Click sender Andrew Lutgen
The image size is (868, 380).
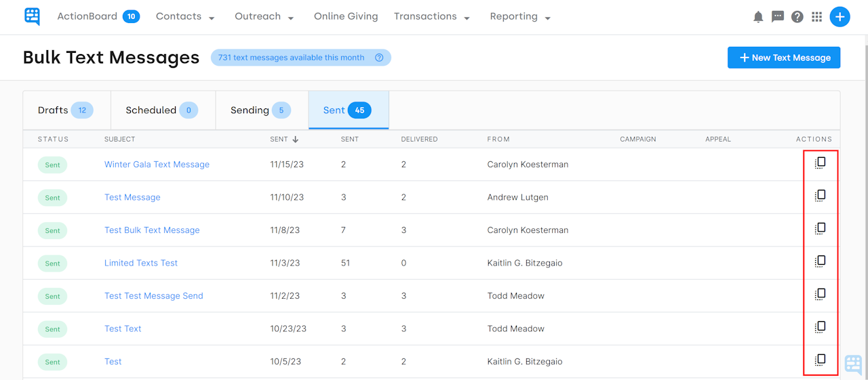click(517, 197)
